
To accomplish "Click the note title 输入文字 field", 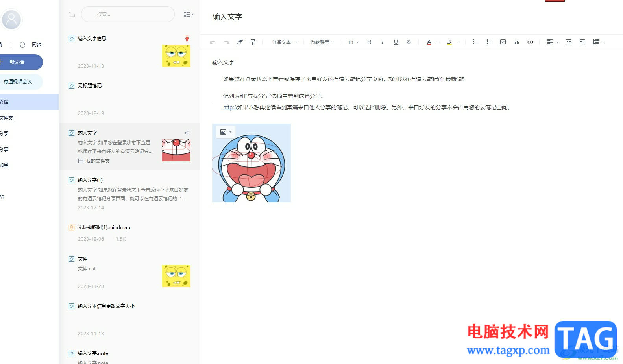I will coord(227,17).
